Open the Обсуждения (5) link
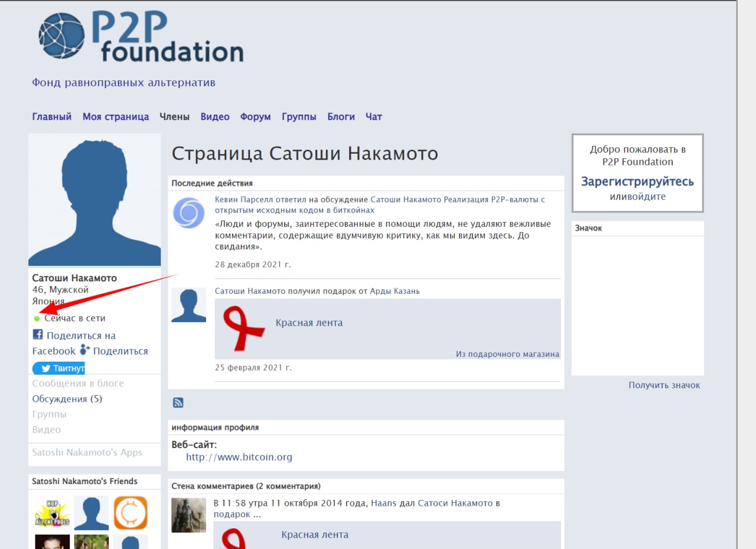 click(x=67, y=399)
